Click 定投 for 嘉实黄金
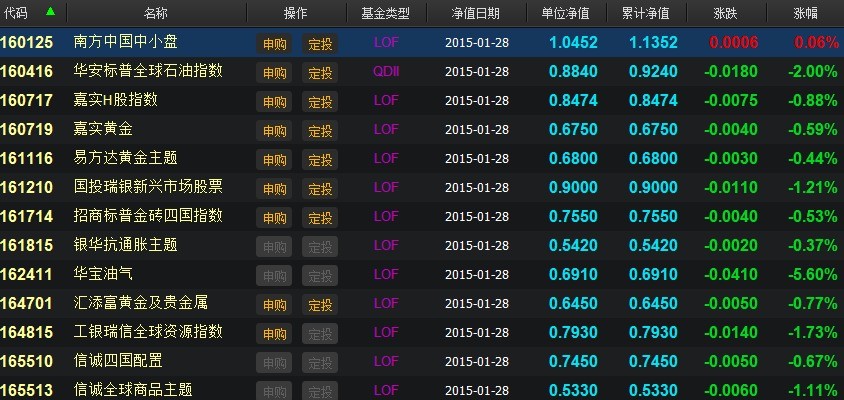The width and height of the screenshot is (844, 400). (x=320, y=131)
